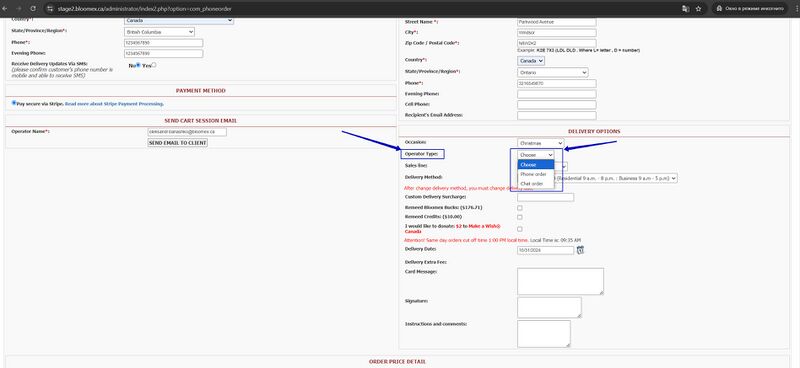Click the Zip Code / Postal Code field
This screenshot has height=368, width=800.
point(557,43)
